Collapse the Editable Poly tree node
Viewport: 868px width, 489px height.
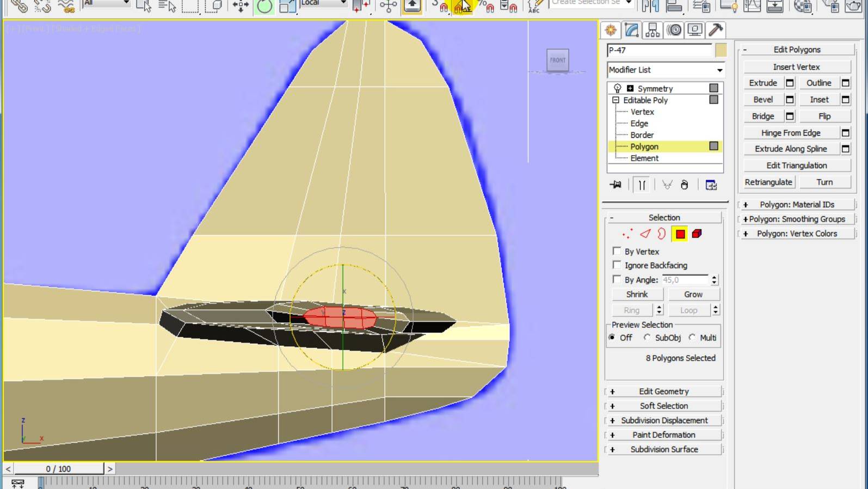(615, 100)
